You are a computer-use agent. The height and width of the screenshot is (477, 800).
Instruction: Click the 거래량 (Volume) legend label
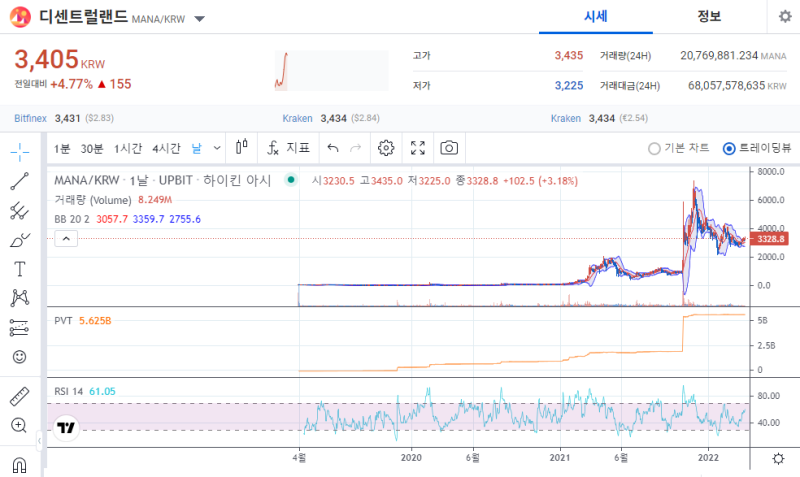pos(93,200)
